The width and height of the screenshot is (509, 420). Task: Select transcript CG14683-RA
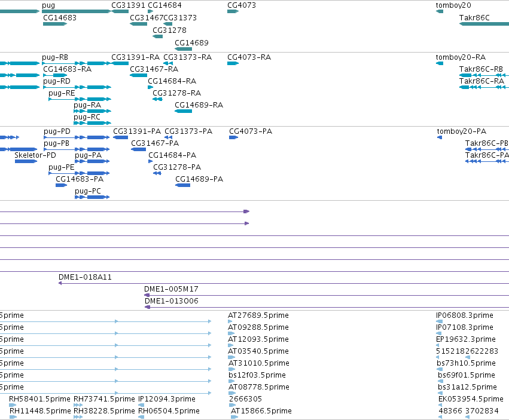coord(67,69)
